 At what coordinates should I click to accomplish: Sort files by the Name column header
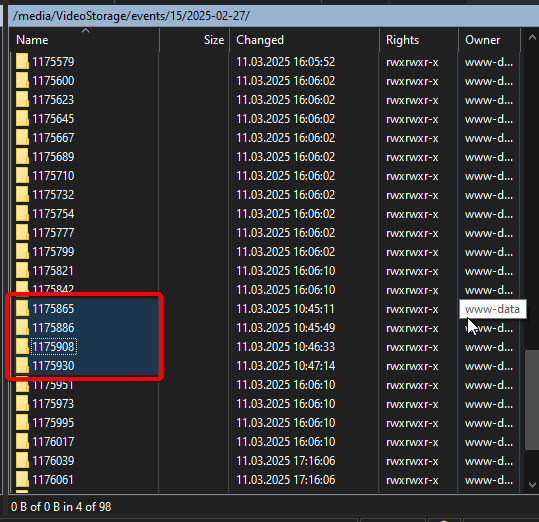84,40
